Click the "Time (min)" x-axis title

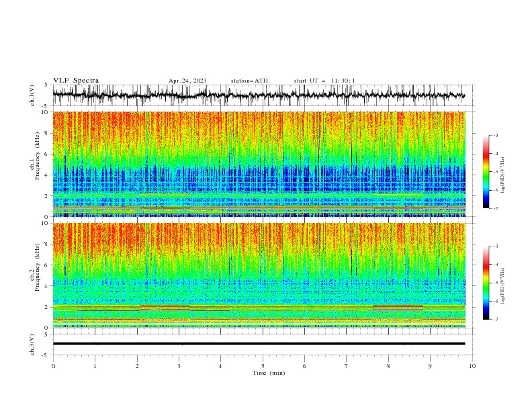tap(269, 373)
